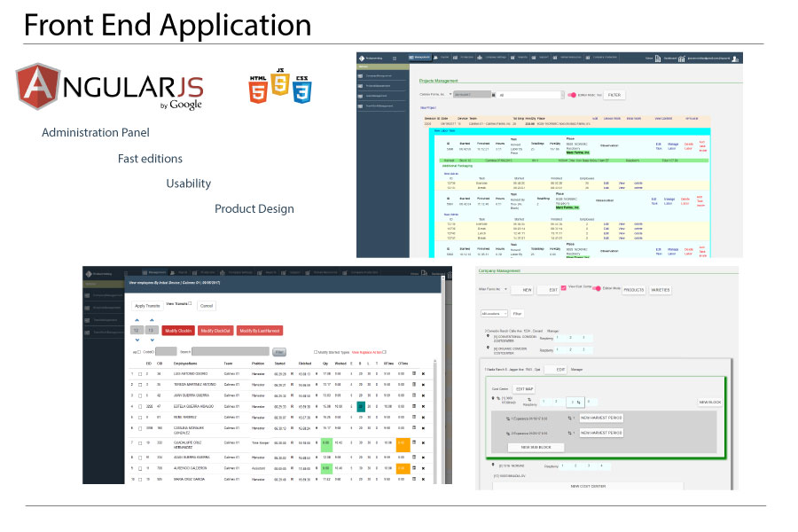Check the pink View Cost Center checkbox
Image resolution: width=798 pixels, height=532 pixels.
click(563, 287)
